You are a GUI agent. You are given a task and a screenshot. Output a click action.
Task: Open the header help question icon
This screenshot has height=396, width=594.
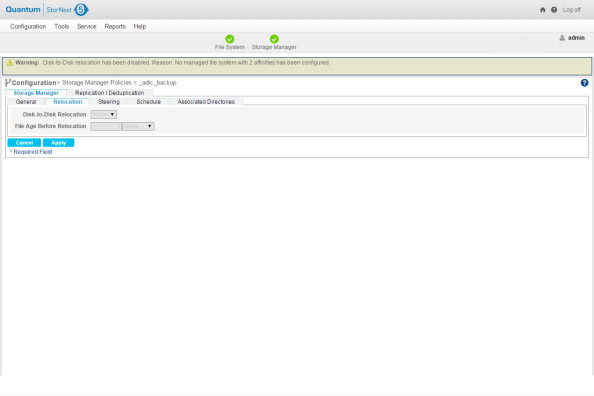(554, 10)
